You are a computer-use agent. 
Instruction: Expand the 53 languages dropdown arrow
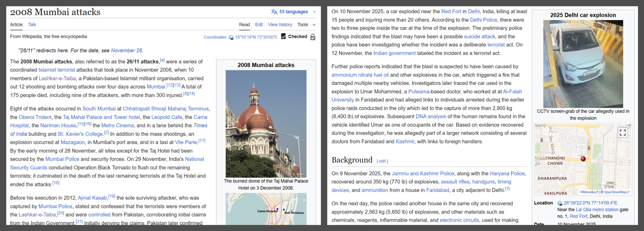click(314, 12)
